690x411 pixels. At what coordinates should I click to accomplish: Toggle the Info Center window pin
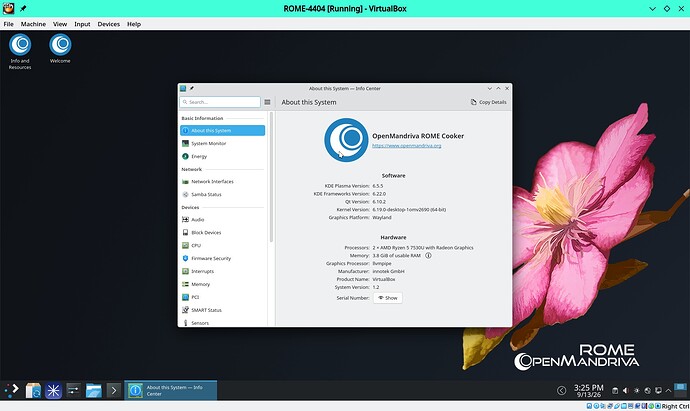click(192, 88)
